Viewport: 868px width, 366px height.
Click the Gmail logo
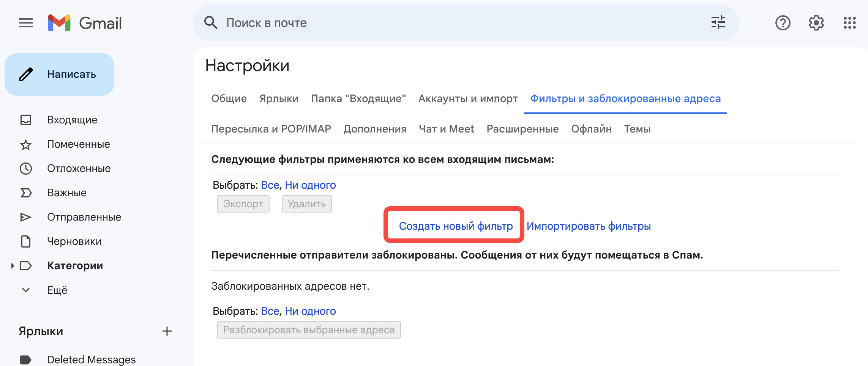[85, 23]
